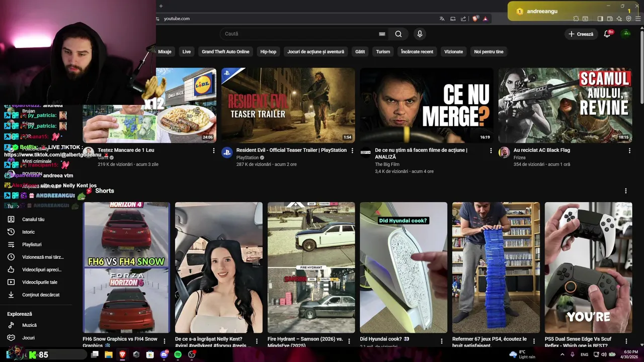Viewport: 644px width, 362px height.
Task: Open Discord from the taskbar
Action: point(164,354)
